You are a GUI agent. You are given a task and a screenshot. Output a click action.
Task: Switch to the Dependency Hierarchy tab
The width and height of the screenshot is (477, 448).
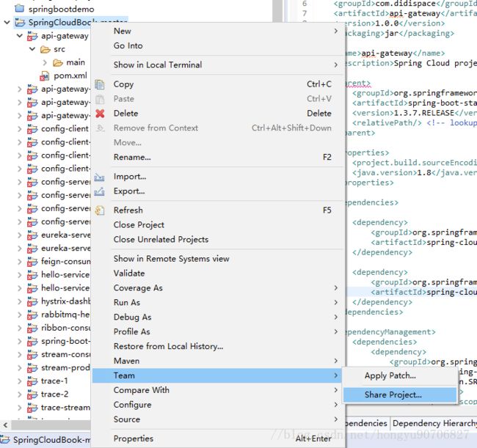tap(433, 423)
